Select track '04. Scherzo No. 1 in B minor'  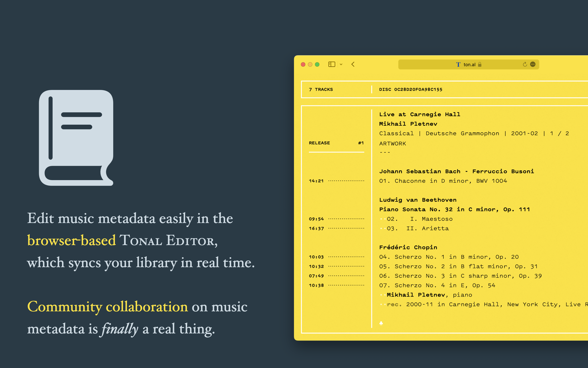[x=449, y=257]
